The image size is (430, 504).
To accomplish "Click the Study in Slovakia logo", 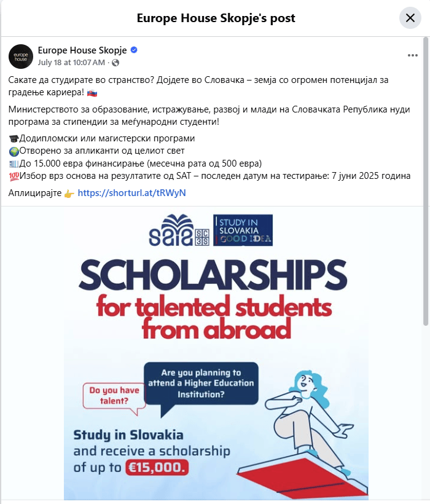I will click(x=243, y=230).
